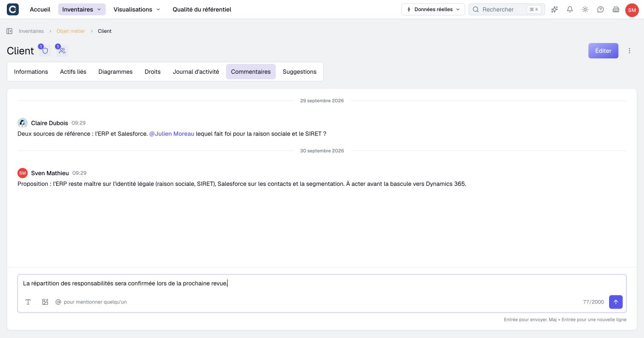Click the 77/2000 character counter
This screenshot has width=644, height=338.
[593, 302]
